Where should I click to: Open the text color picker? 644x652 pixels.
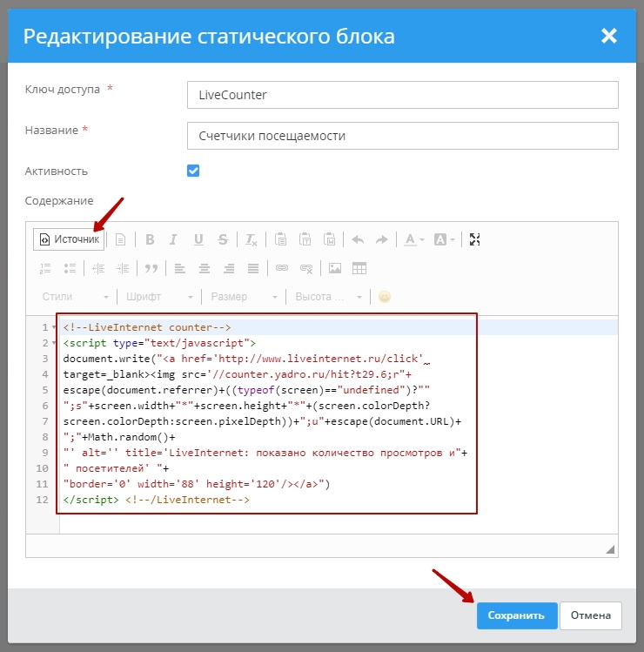(414, 239)
